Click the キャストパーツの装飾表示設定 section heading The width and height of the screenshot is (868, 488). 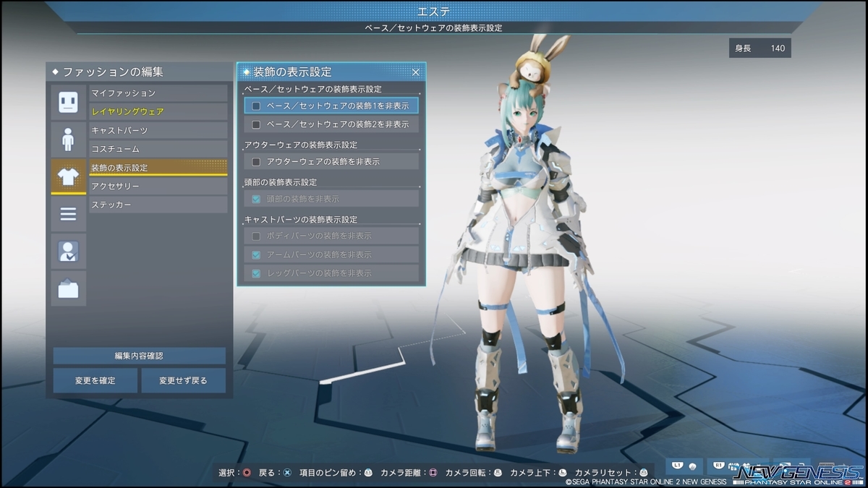300,219
